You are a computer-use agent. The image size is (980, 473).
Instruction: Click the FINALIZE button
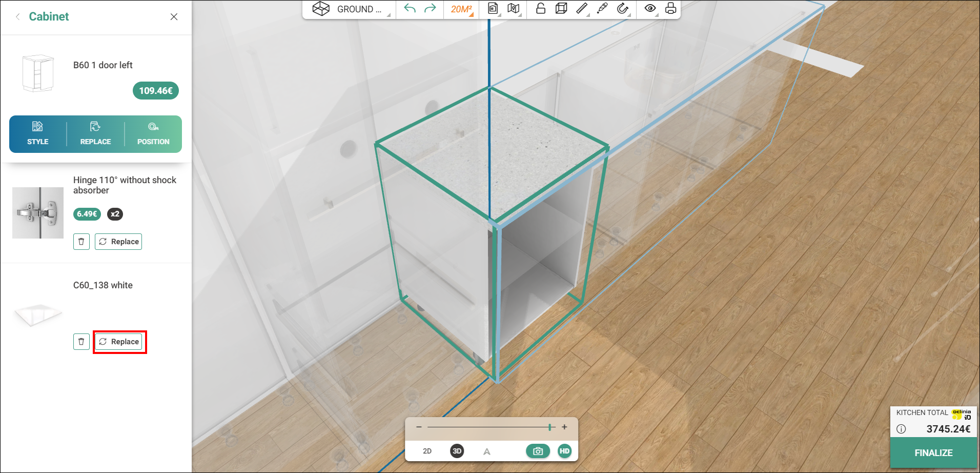tap(933, 452)
